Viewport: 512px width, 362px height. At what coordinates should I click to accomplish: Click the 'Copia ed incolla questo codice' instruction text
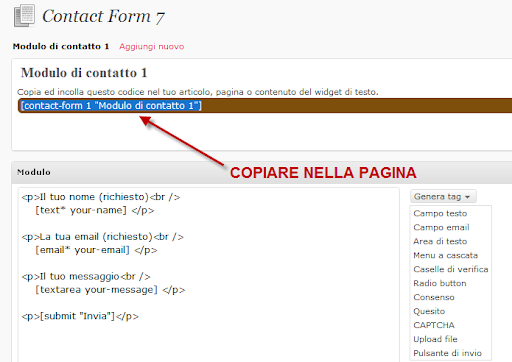tap(198, 92)
